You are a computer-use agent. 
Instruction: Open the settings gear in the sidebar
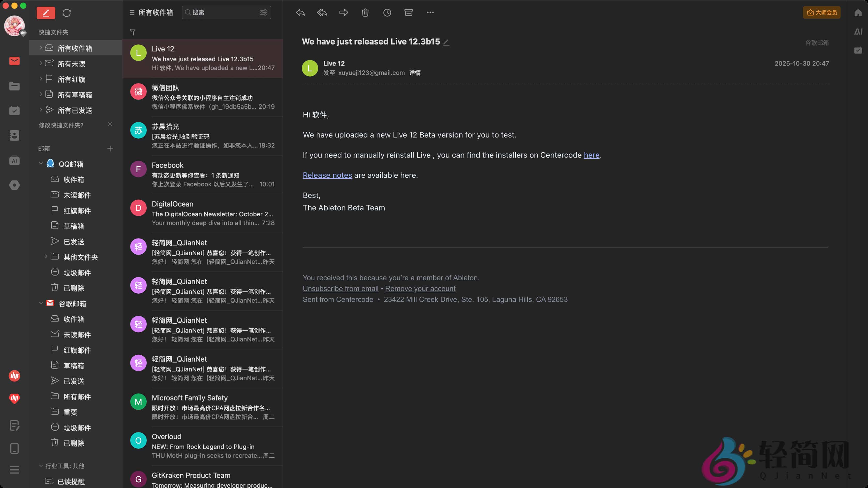point(14,185)
